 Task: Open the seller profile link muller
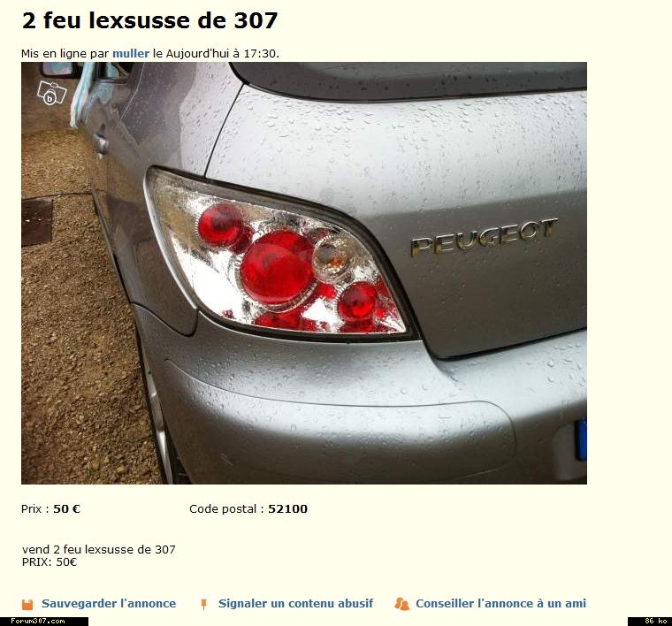pyautogui.click(x=131, y=54)
